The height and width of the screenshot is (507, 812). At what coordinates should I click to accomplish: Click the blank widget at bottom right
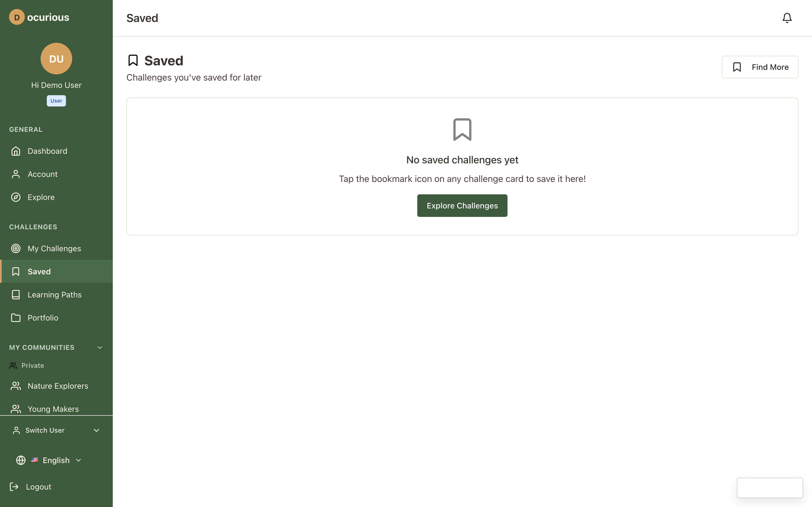(769, 488)
